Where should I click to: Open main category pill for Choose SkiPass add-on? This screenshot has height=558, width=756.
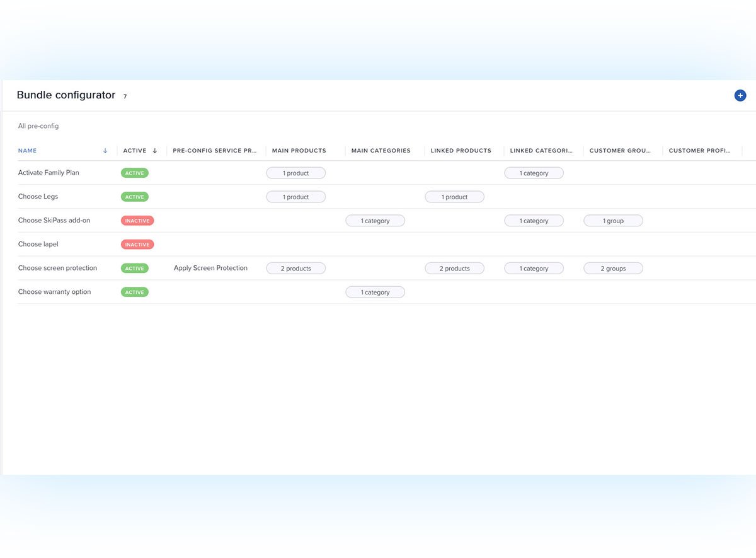pos(375,221)
